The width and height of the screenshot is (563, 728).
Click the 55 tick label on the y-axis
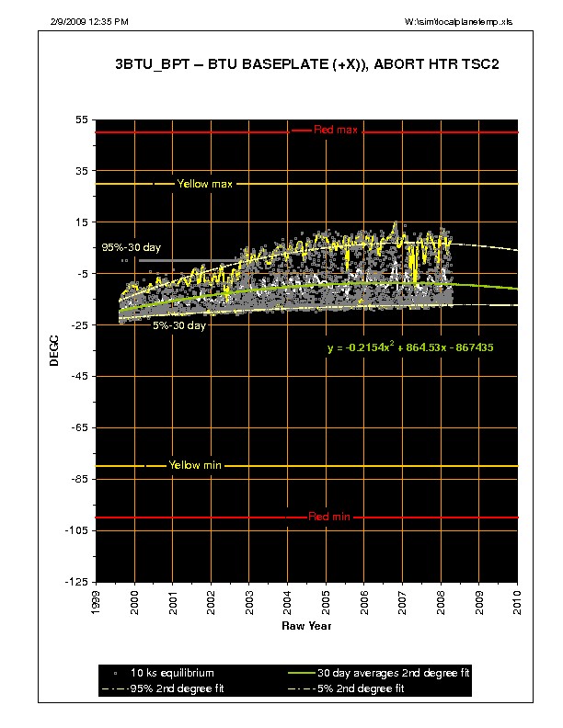tap(81, 120)
